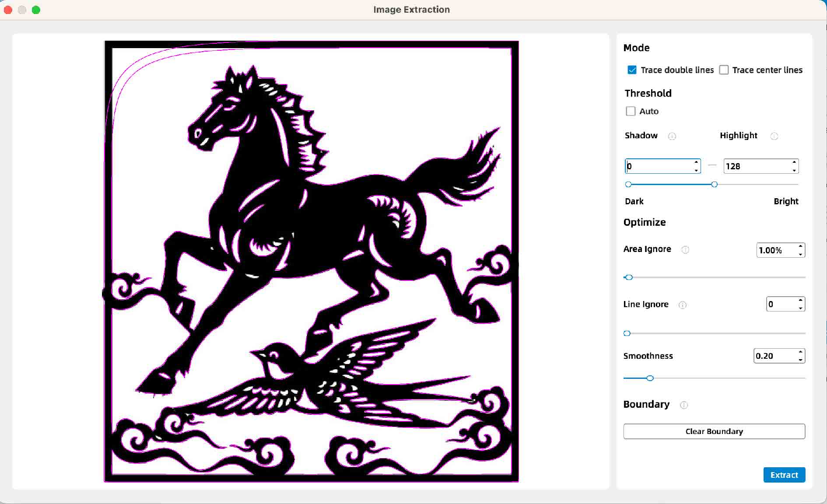The height and width of the screenshot is (504, 827).
Task: Click the Boundary info icon
Action: tap(684, 405)
